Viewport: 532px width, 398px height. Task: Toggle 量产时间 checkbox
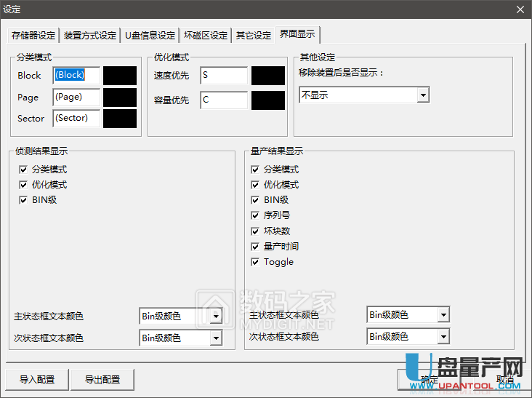pos(255,247)
